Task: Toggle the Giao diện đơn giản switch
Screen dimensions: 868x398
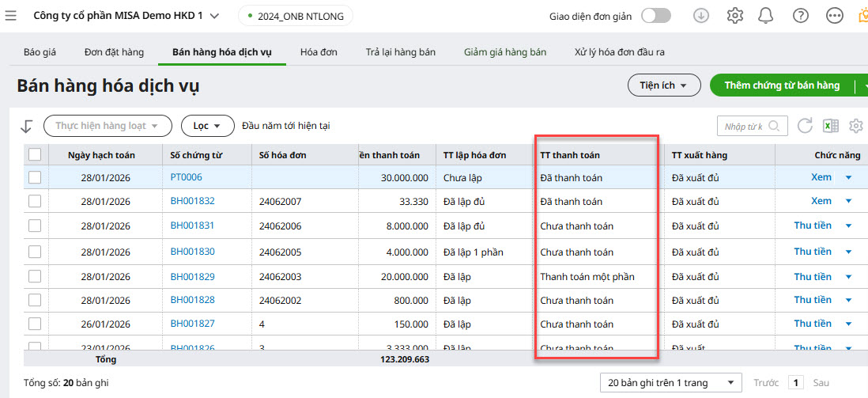Action: click(x=656, y=16)
